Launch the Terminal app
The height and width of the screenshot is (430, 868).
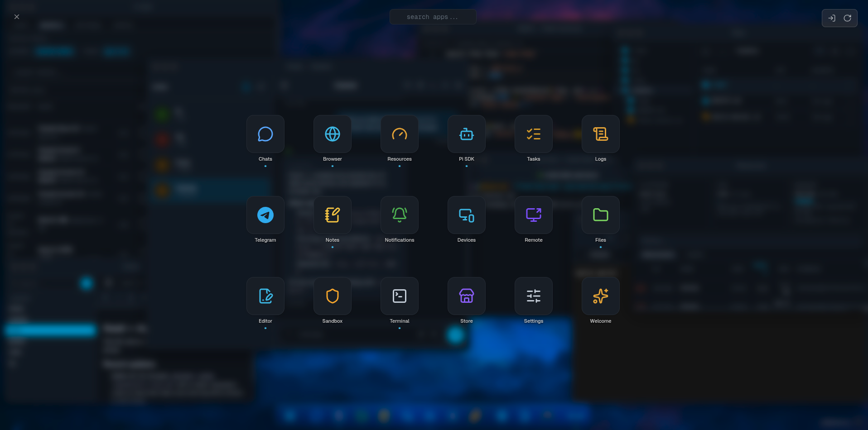coord(399,296)
